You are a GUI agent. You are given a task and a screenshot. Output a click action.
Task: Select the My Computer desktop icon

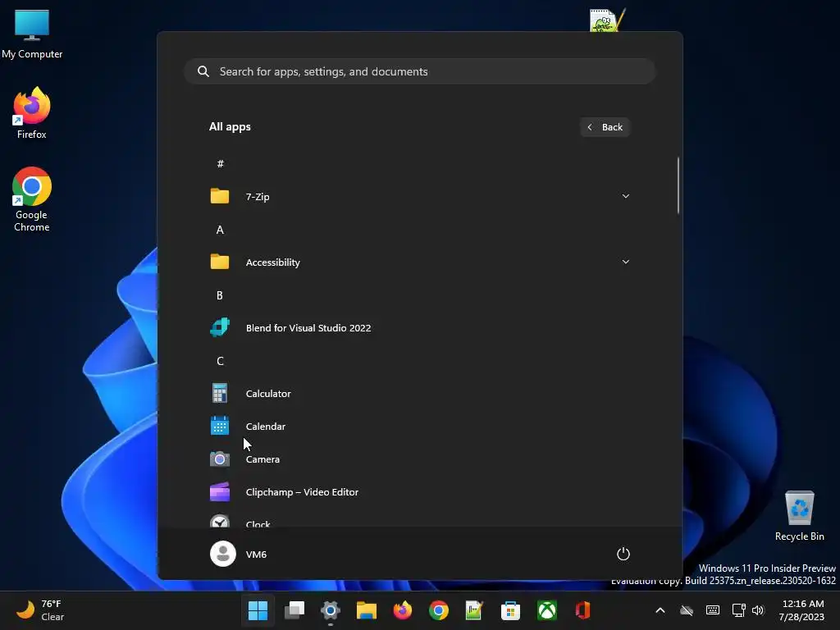point(32,34)
